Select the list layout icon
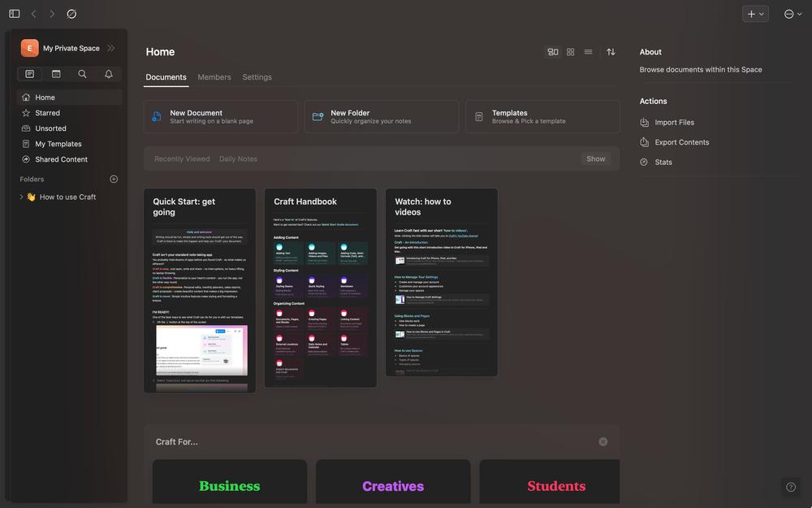The height and width of the screenshot is (508, 812). 588,52
